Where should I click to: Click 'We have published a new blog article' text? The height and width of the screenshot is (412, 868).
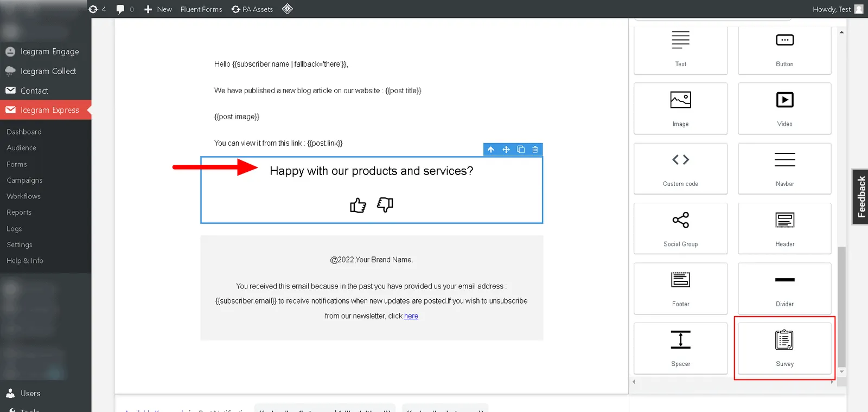tap(317, 91)
